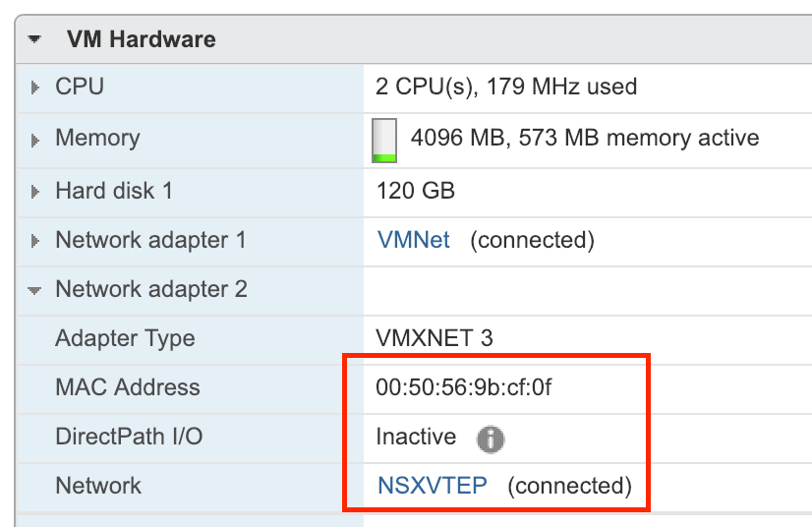Collapse the VM Hardware panel

pyautogui.click(x=36, y=40)
